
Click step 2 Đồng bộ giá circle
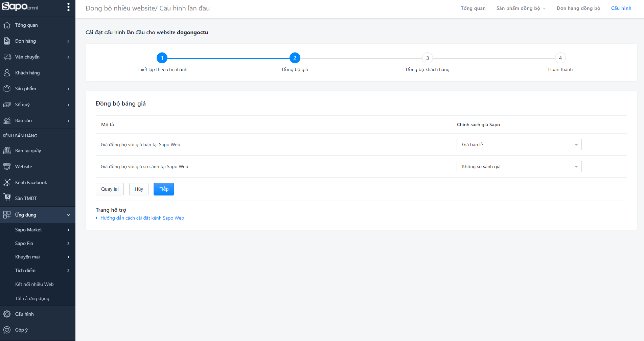point(295,58)
